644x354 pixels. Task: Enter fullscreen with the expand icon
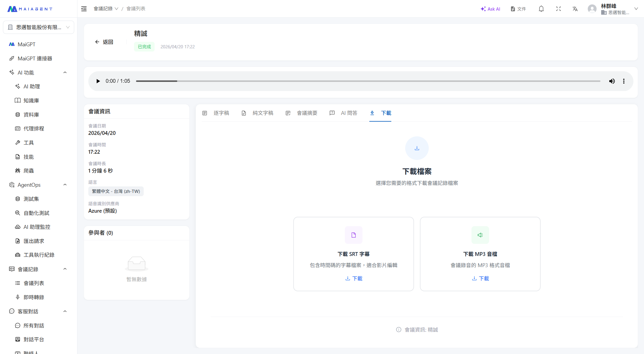(558, 9)
